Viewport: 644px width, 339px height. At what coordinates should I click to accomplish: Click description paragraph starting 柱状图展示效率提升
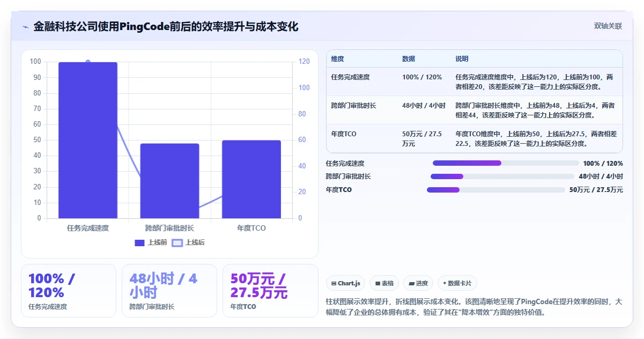click(474, 307)
